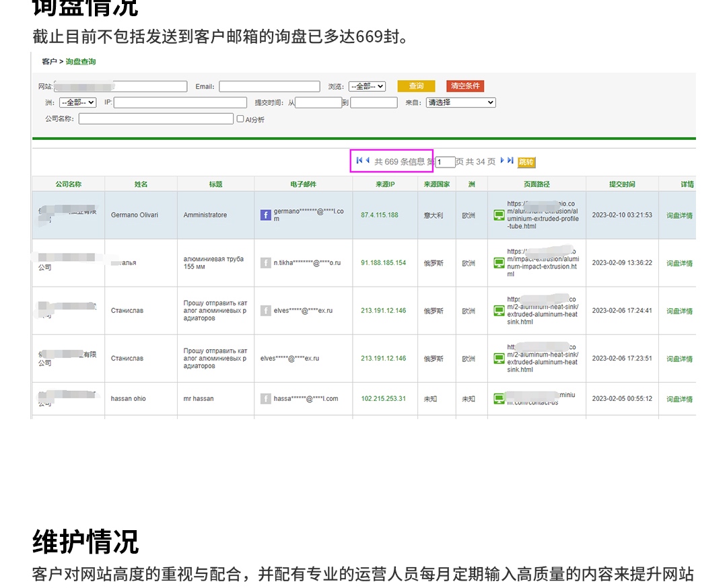The width and height of the screenshot is (727, 588).
Task: Click the 标题 column header
Action: pyautogui.click(x=215, y=184)
